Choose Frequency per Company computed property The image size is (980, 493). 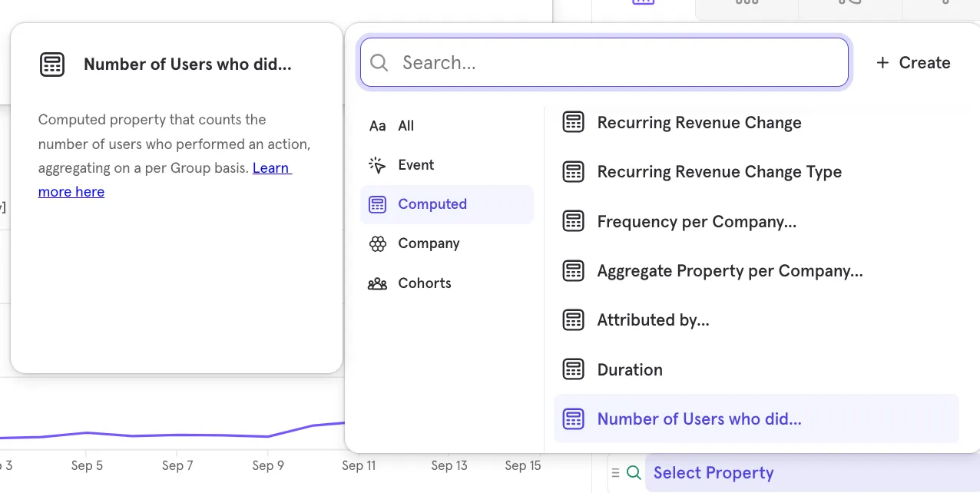696,222
